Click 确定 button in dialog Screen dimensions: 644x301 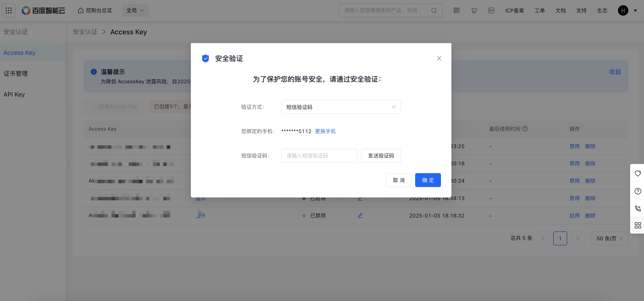pos(428,180)
